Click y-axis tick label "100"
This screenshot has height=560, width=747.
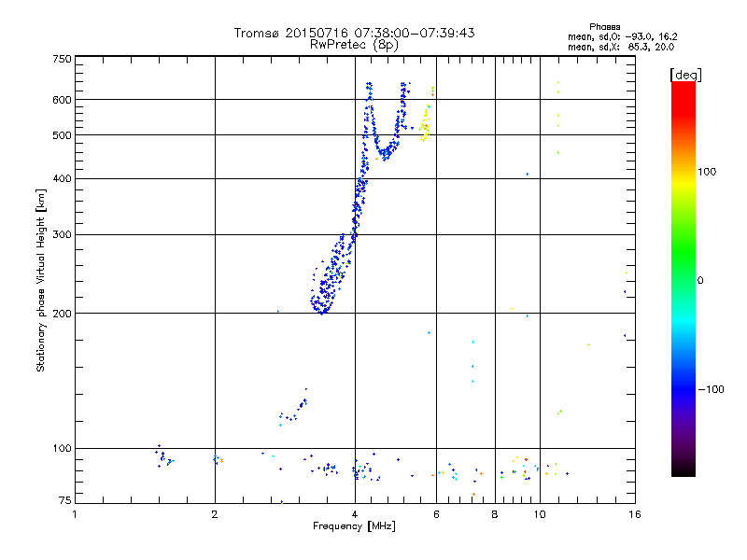(x=62, y=448)
